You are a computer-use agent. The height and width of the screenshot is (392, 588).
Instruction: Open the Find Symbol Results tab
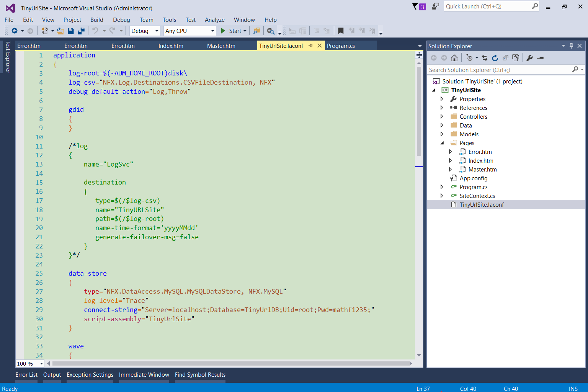(200, 375)
